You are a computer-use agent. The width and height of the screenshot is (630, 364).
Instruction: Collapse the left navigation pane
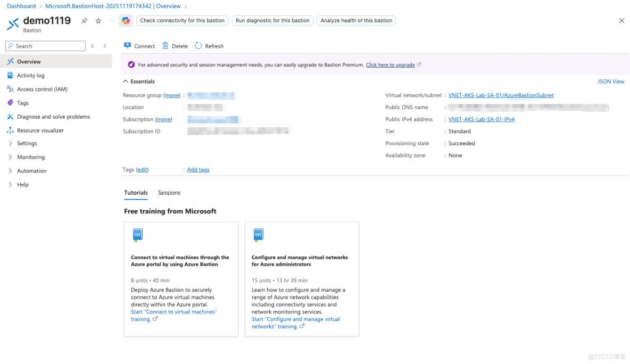pyautogui.click(x=104, y=46)
